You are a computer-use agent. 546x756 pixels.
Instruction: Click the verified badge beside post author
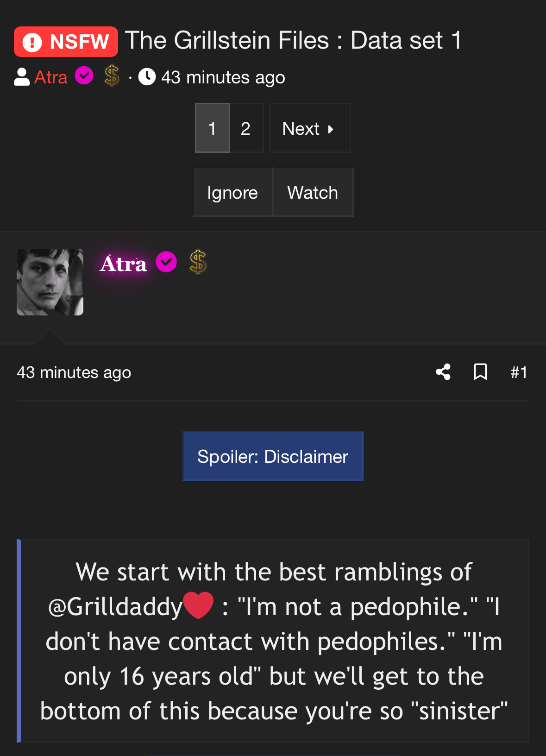pyautogui.click(x=166, y=262)
